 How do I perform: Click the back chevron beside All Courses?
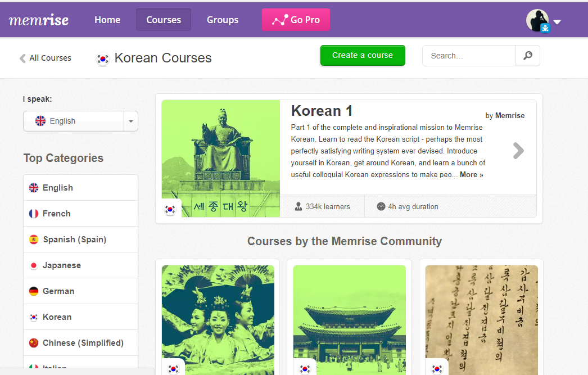[x=22, y=58]
